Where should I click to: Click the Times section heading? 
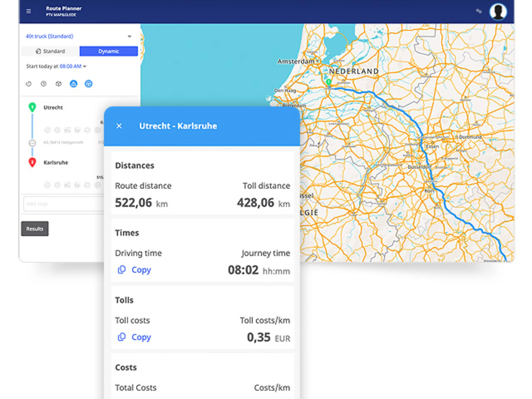(x=127, y=233)
